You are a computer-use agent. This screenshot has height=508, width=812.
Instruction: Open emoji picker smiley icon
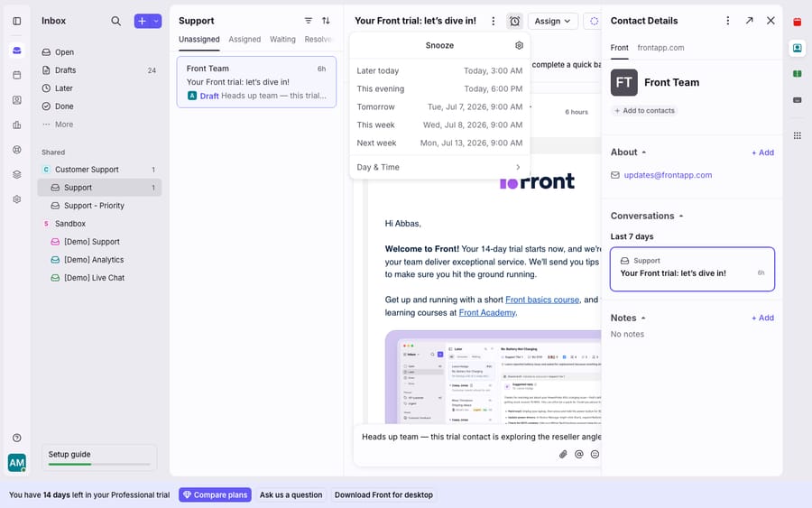click(x=595, y=454)
